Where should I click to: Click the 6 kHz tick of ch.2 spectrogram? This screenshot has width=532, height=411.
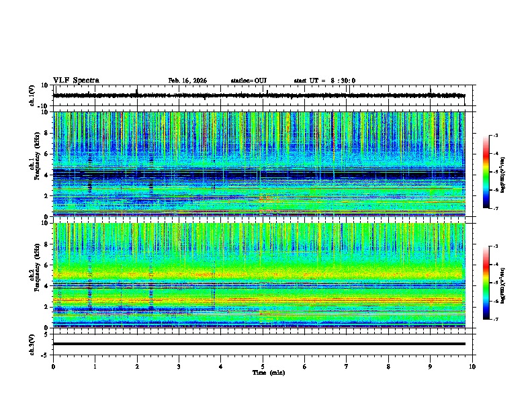click(x=47, y=265)
